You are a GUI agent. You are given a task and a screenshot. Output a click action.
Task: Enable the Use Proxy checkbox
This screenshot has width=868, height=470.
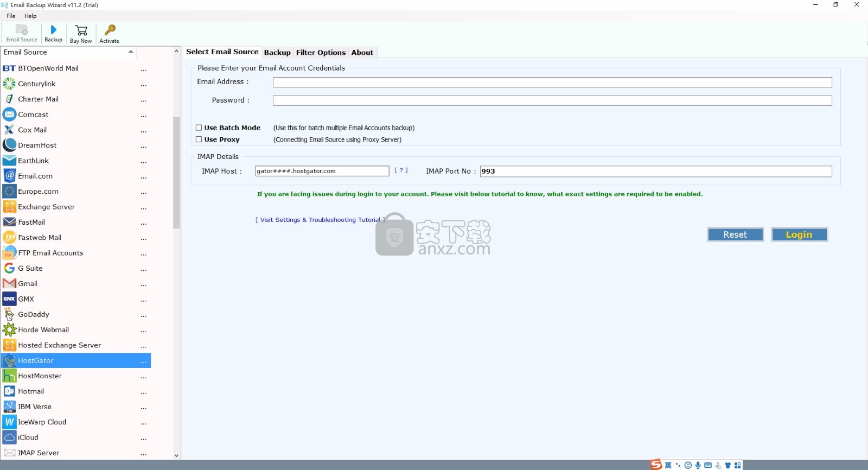[199, 139]
